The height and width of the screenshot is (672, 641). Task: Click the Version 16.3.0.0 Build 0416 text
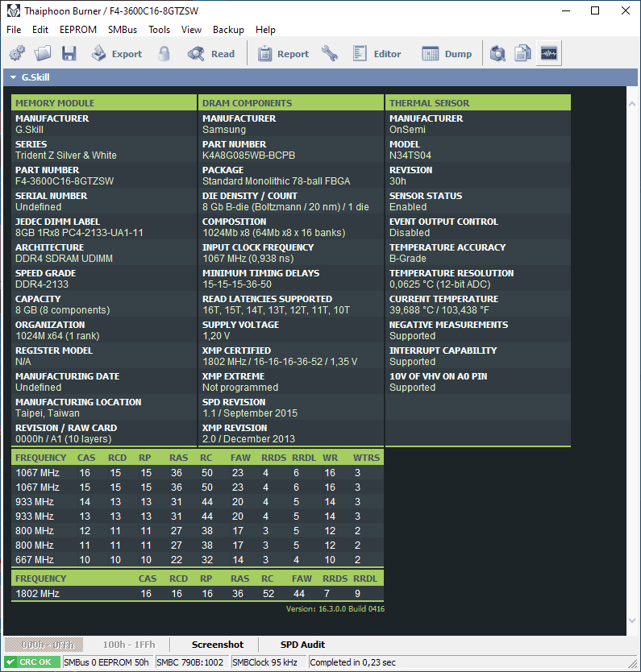click(x=335, y=608)
